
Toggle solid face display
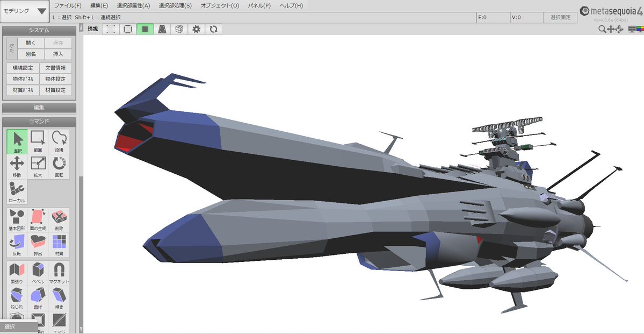pos(145,29)
